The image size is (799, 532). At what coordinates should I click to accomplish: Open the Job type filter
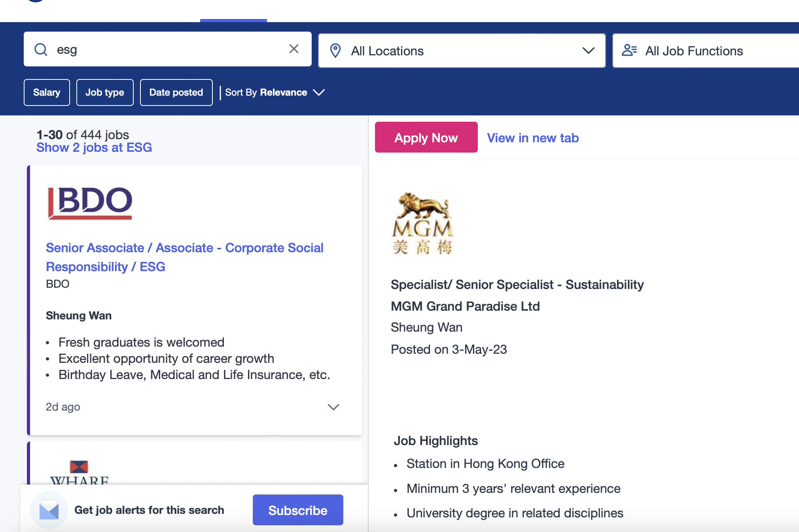105,92
